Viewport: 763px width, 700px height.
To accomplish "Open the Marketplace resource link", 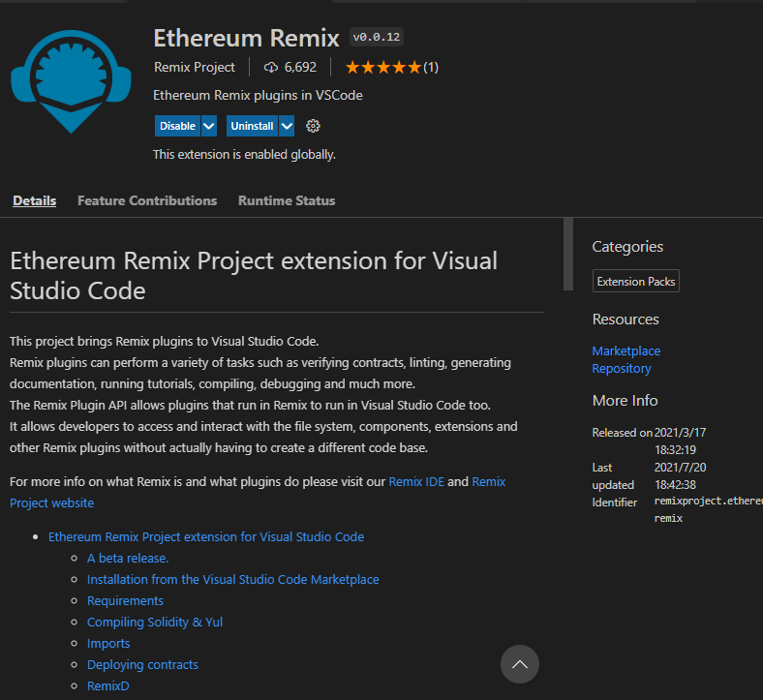I will pyautogui.click(x=626, y=350).
